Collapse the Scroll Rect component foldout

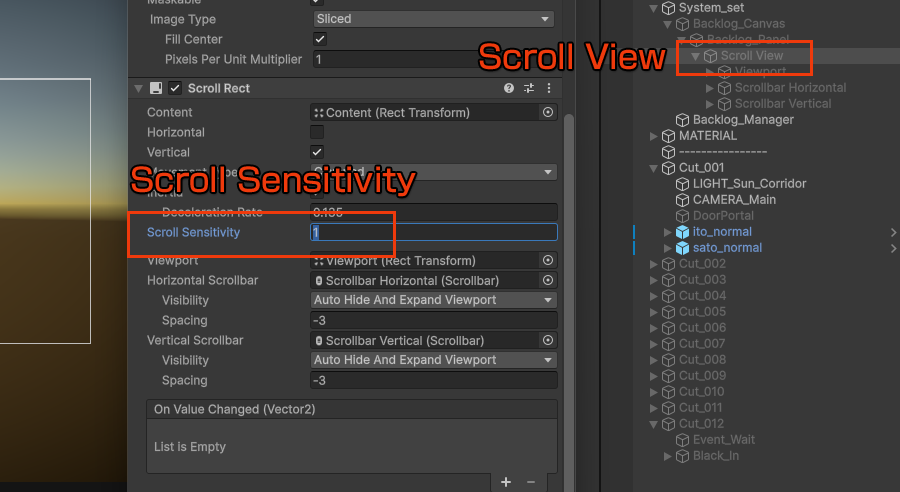139,89
